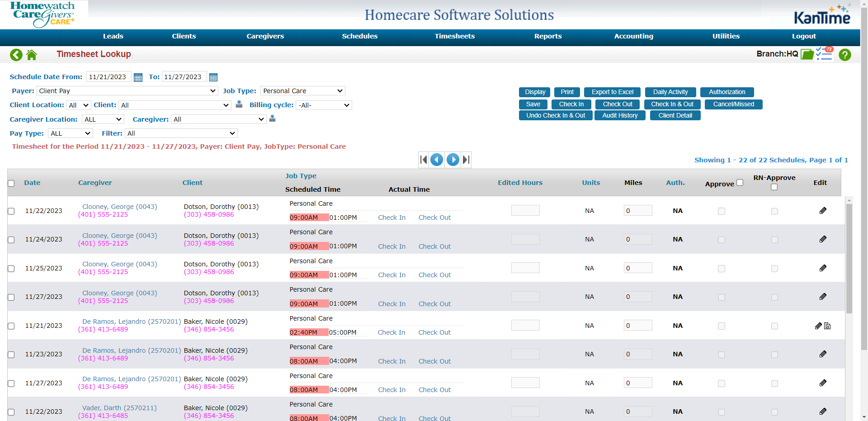Check the Approve all checkbox in header
This screenshot has height=421, width=868.
(x=740, y=183)
